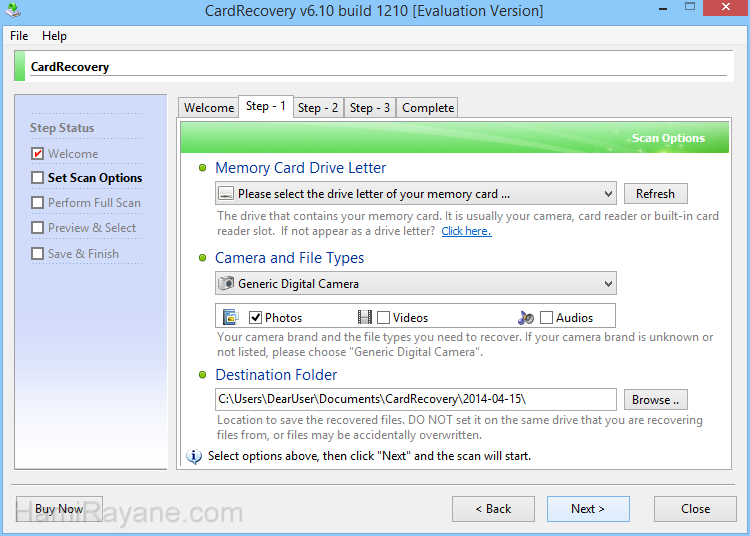Proceed with the Next button
The height and width of the screenshot is (536, 750).
click(588, 509)
